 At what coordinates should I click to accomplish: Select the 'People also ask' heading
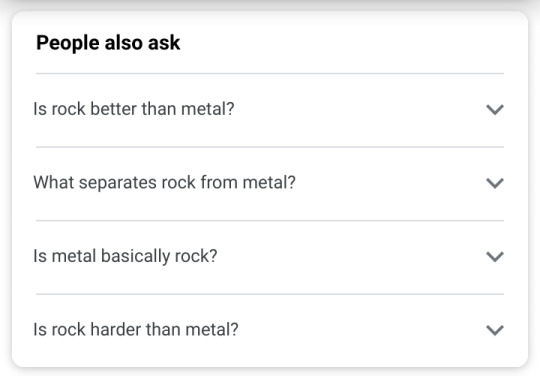click(108, 43)
